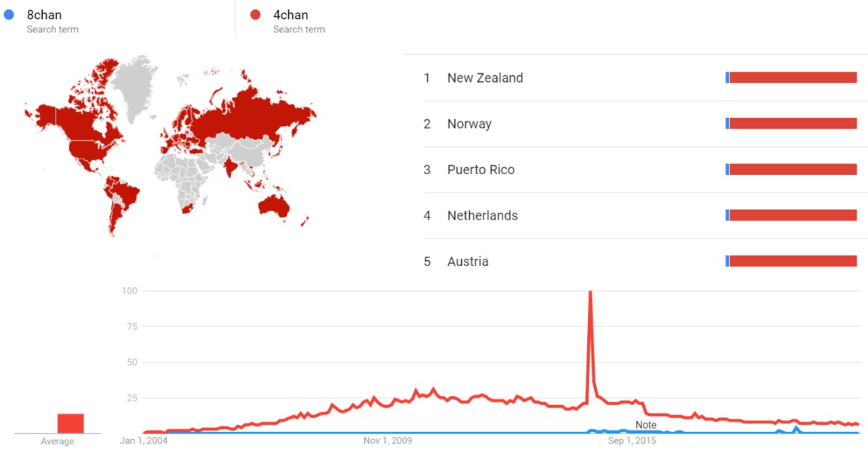
Task: Open the Norway region entry
Action: [469, 124]
